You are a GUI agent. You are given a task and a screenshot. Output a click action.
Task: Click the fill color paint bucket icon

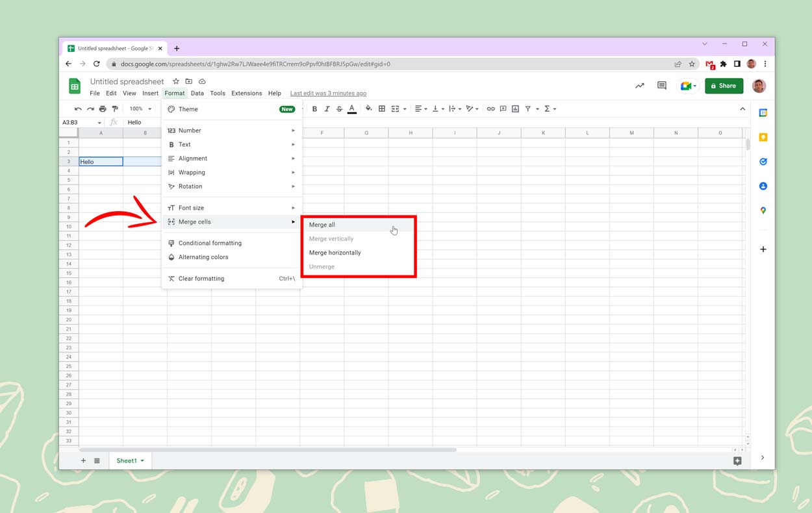[368, 109]
